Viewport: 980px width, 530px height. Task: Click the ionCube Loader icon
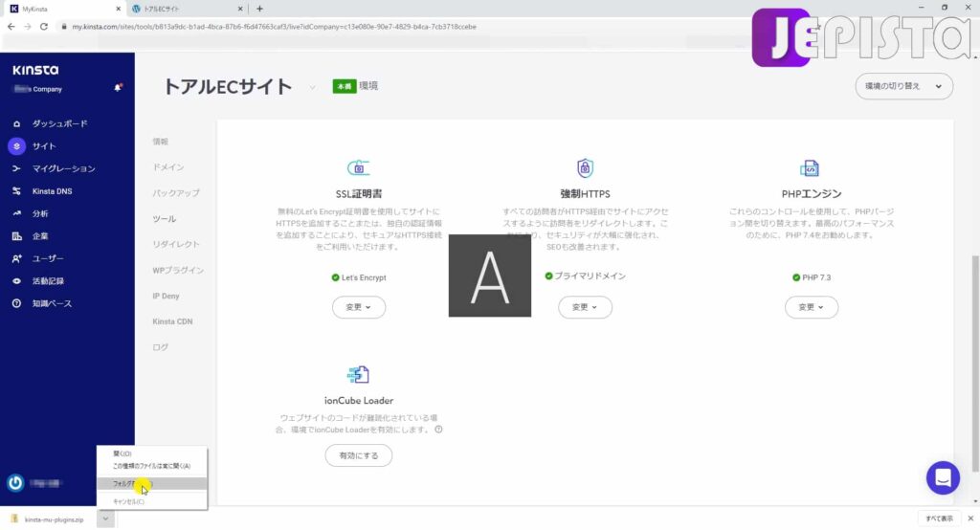358,374
